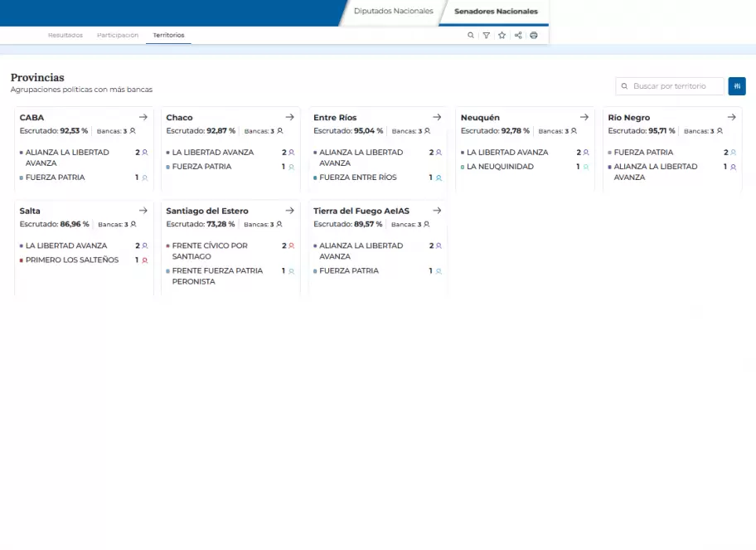
Task: Open the filter funnel icon
Action: tap(487, 36)
